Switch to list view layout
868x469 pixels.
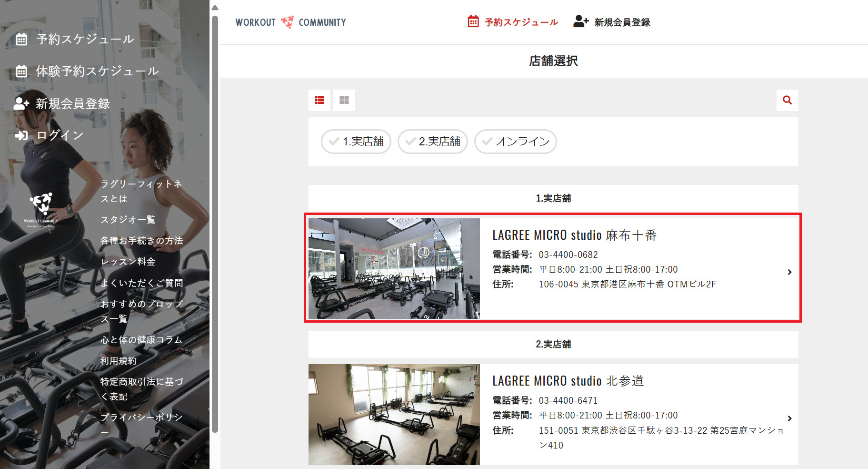click(x=319, y=100)
